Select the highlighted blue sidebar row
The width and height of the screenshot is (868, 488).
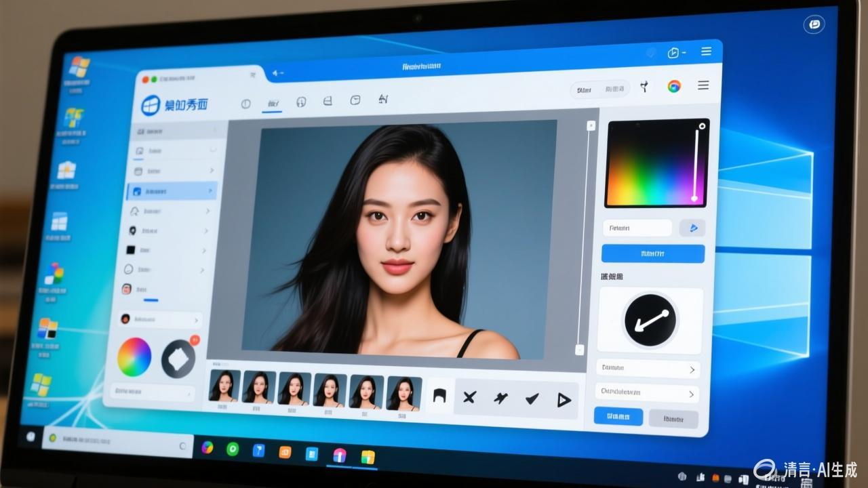pos(172,191)
